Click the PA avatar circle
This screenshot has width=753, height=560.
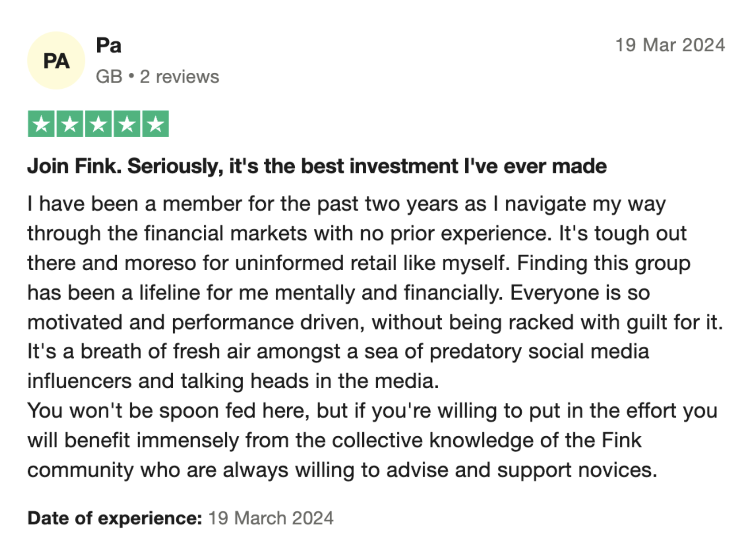56,61
